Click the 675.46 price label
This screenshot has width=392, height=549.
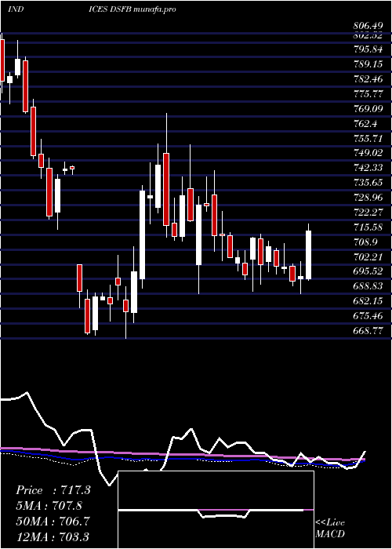tap(368, 316)
